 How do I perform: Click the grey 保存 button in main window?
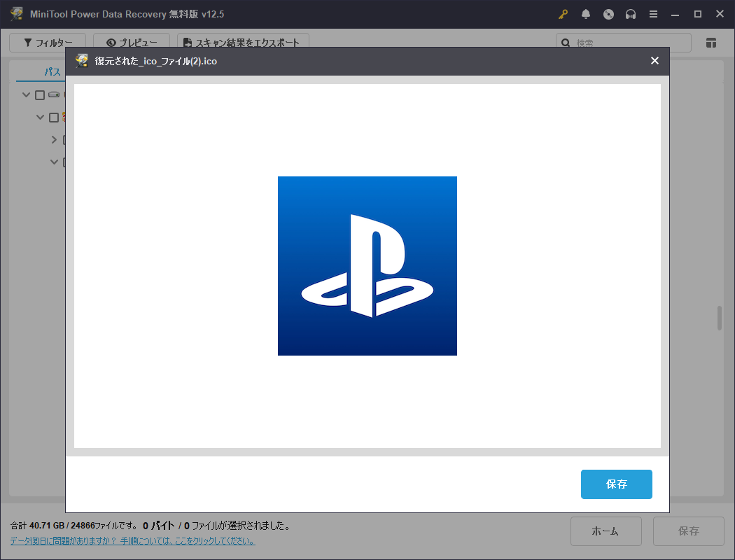689,531
